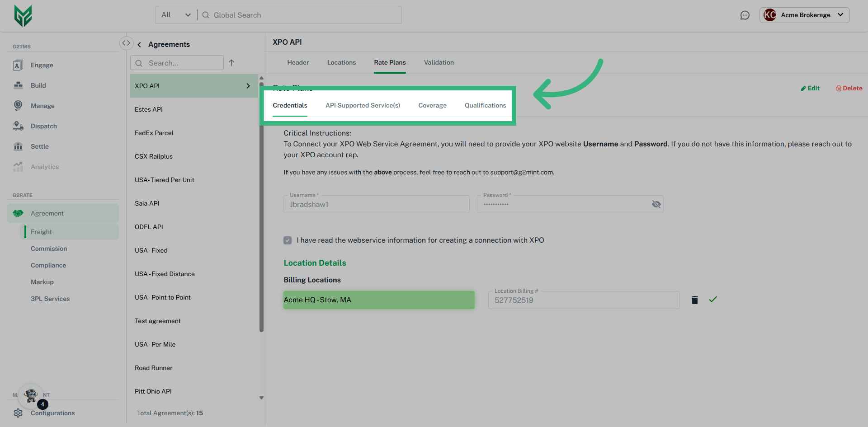Click the red Delete button

tap(849, 88)
